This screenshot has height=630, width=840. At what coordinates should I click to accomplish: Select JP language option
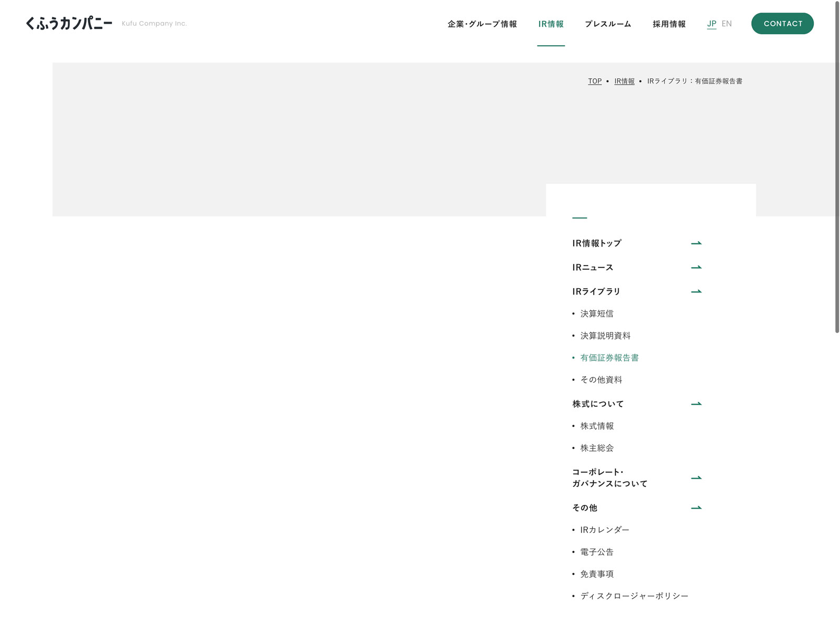pyautogui.click(x=711, y=24)
